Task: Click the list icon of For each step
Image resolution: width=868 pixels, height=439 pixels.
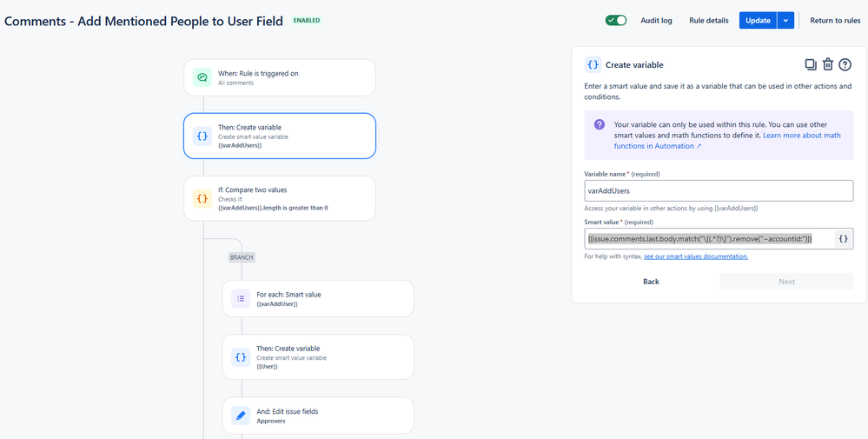Action: tap(241, 298)
